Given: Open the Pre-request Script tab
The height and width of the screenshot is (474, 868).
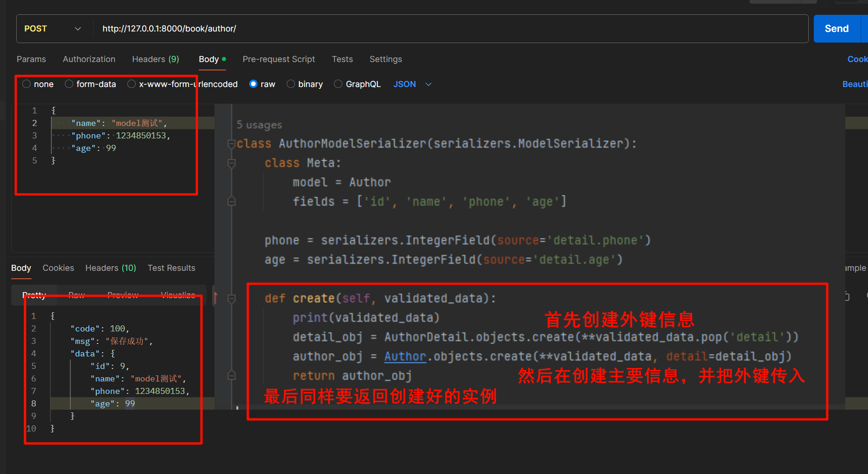Looking at the screenshot, I should [x=279, y=59].
